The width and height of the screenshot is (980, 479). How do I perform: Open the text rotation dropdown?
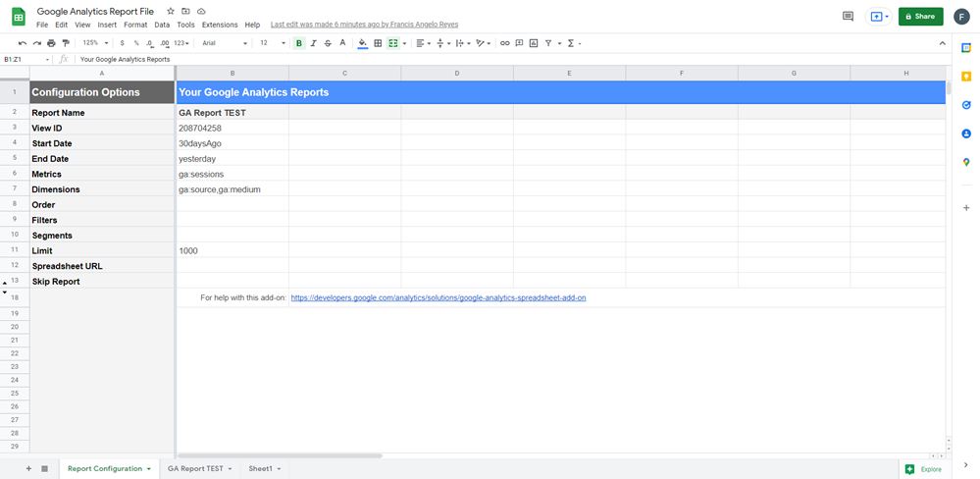(483, 43)
